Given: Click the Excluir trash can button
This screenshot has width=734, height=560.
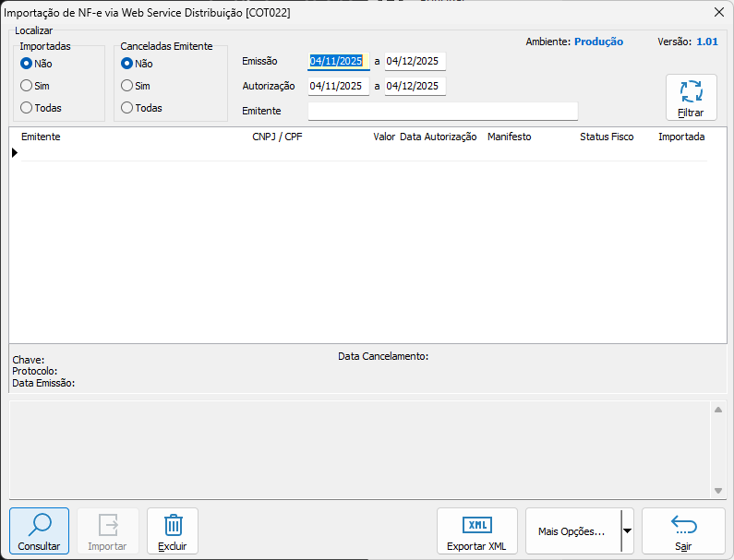Looking at the screenshot, I should (x=173, y=531).
